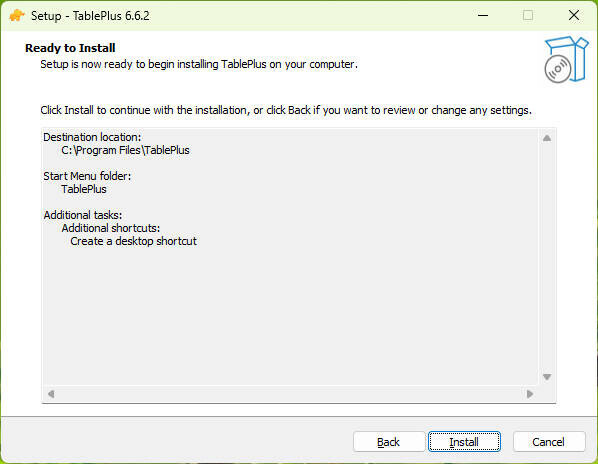Screen dimensions: 598x464
Task: Click the horizontal scrollbar track in summary box
Action: [x=290, y=394]
